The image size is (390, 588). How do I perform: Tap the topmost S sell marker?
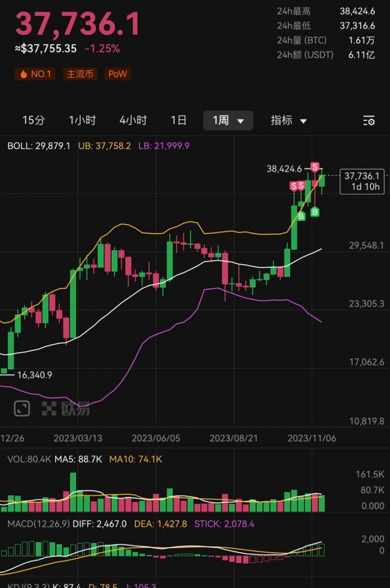tap(315, 167)
